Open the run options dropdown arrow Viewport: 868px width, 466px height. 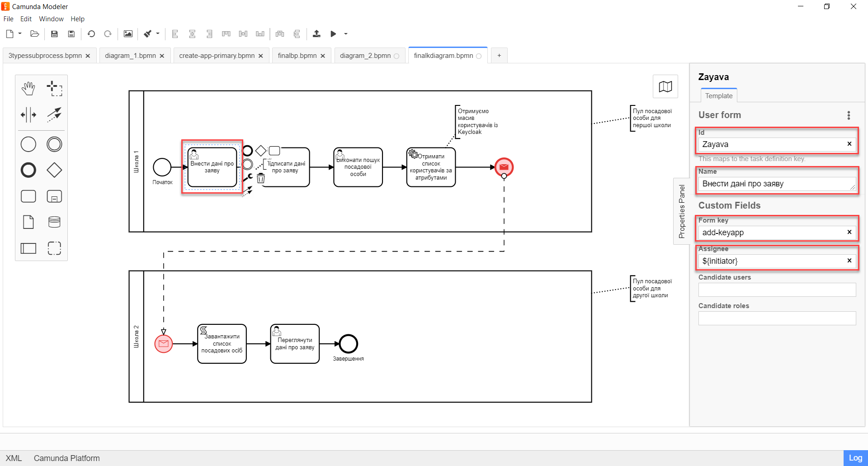(x=346, y=34)
